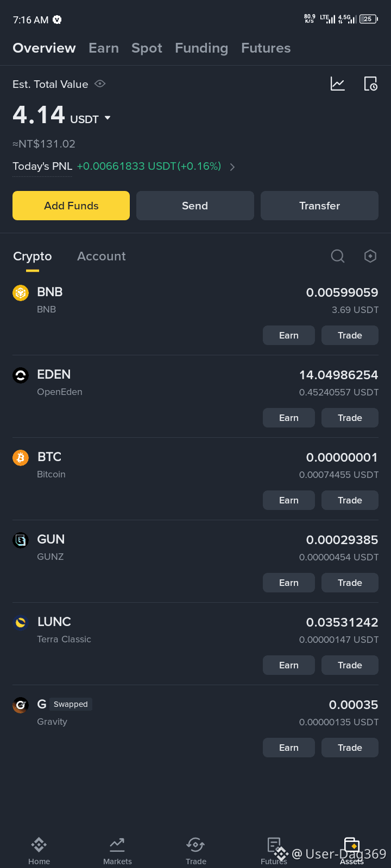This screenshot has width=391, height=868.
Task: Tap the crypto search magnifier icon
Action: pos(338,256)
